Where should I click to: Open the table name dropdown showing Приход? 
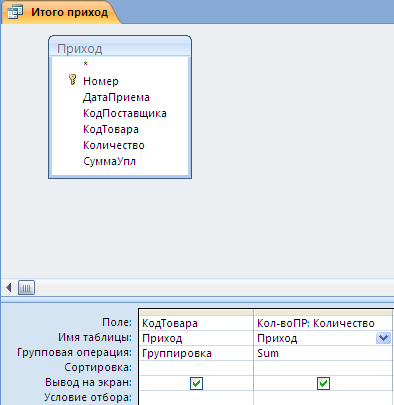[x=383, y=338]
